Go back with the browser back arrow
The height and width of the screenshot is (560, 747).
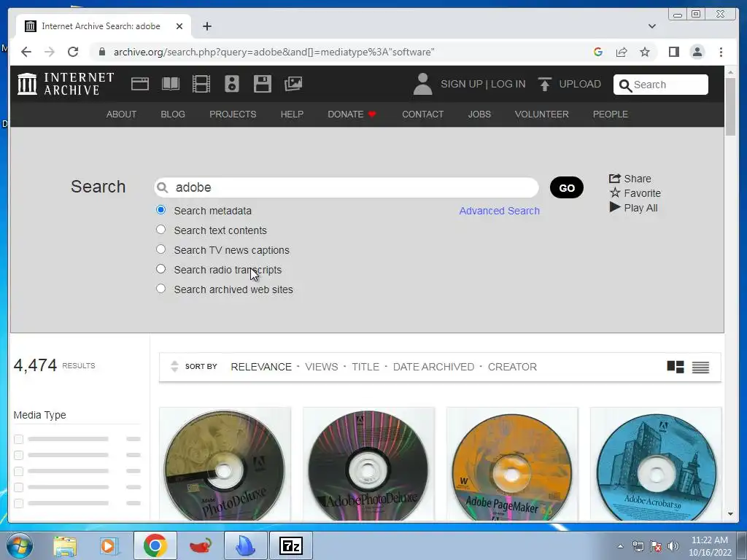[26, 52]
